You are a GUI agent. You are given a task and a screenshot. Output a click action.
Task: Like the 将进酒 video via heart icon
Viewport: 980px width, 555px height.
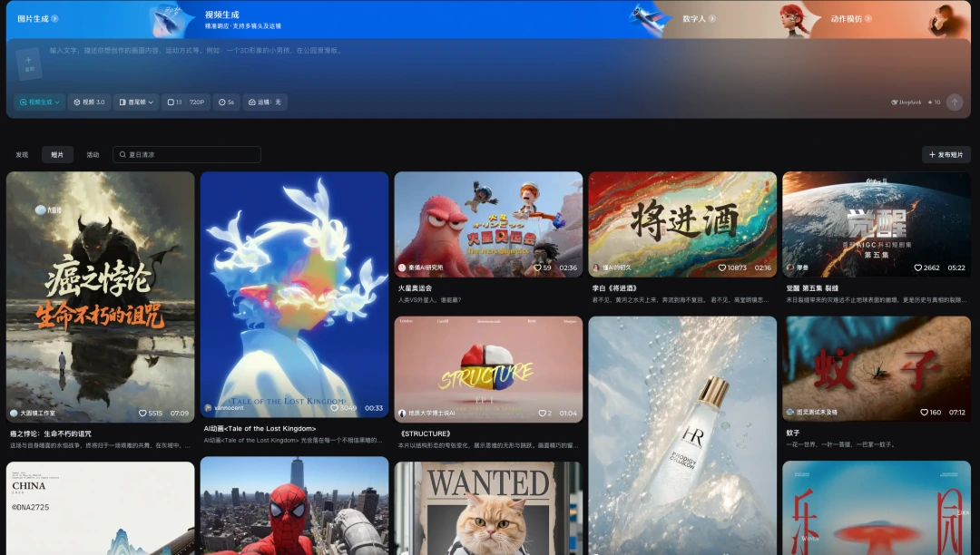tap(722, 268)
